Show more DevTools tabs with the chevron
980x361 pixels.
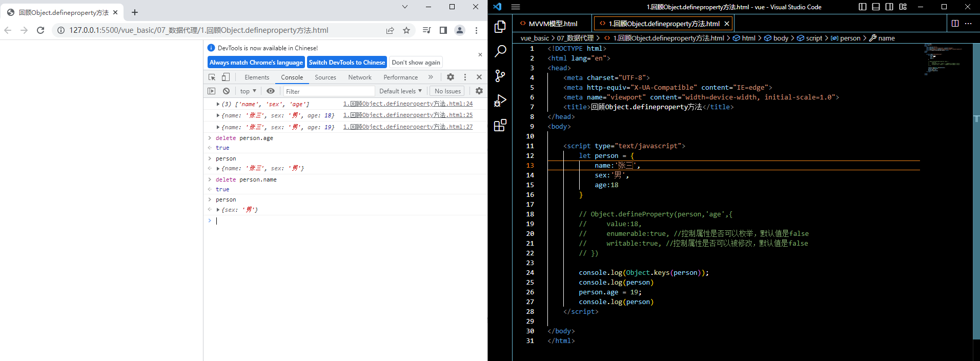431,77
